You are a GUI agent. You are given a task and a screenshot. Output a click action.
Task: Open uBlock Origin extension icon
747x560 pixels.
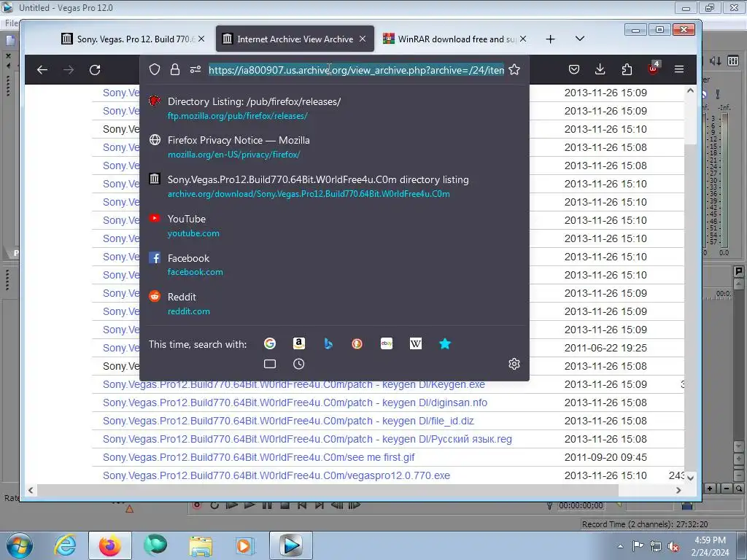[x=653, y=68]
